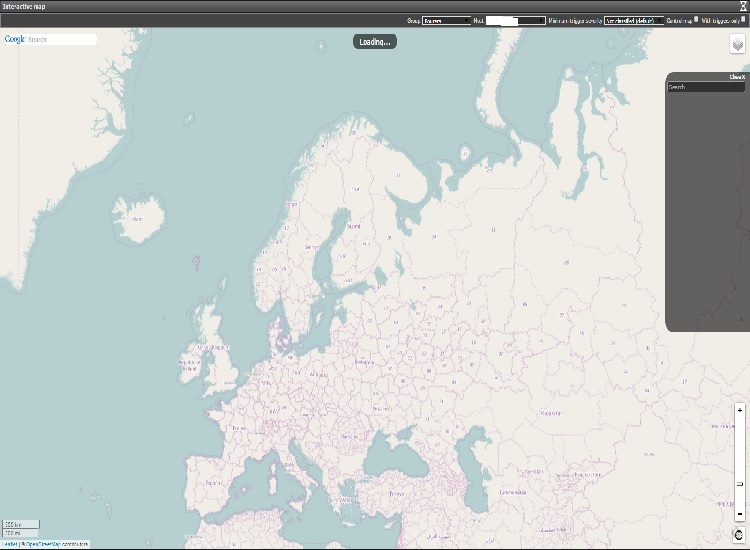Click the refresh icon below zoom control

click(x=739, y=535)
